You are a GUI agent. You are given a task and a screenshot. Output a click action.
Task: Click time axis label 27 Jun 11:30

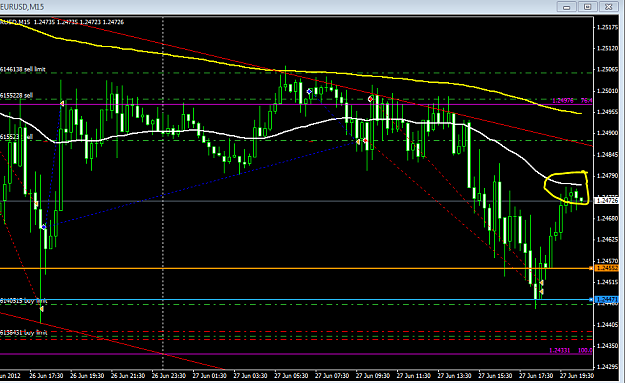[414, 376]
